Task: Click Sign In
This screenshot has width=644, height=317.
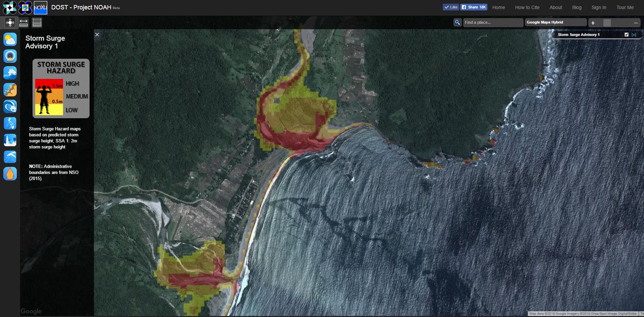Action: point(599,8)
